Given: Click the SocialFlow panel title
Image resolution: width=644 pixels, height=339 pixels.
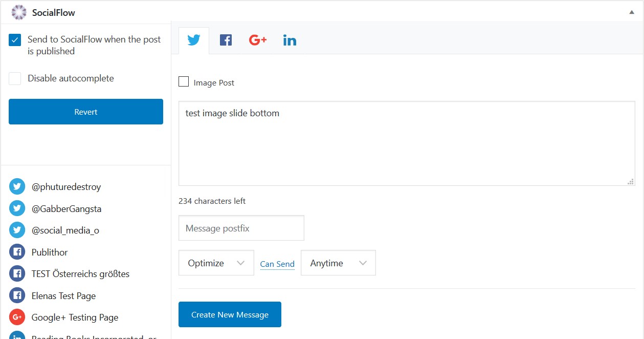Looking at the screenshot, I should point(53,13).
